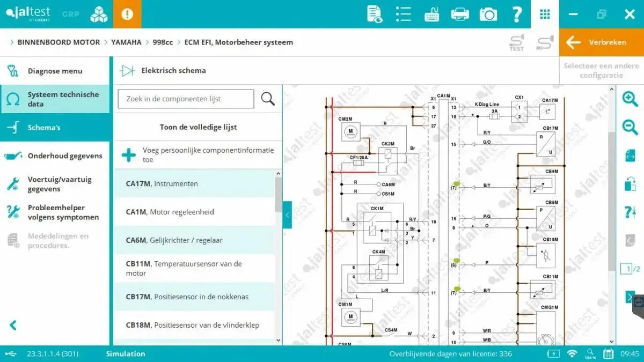Click the orange alert exclamation icon
Image resolution: width=644 pixels, height=362 pixels.
tap(127, 14)
